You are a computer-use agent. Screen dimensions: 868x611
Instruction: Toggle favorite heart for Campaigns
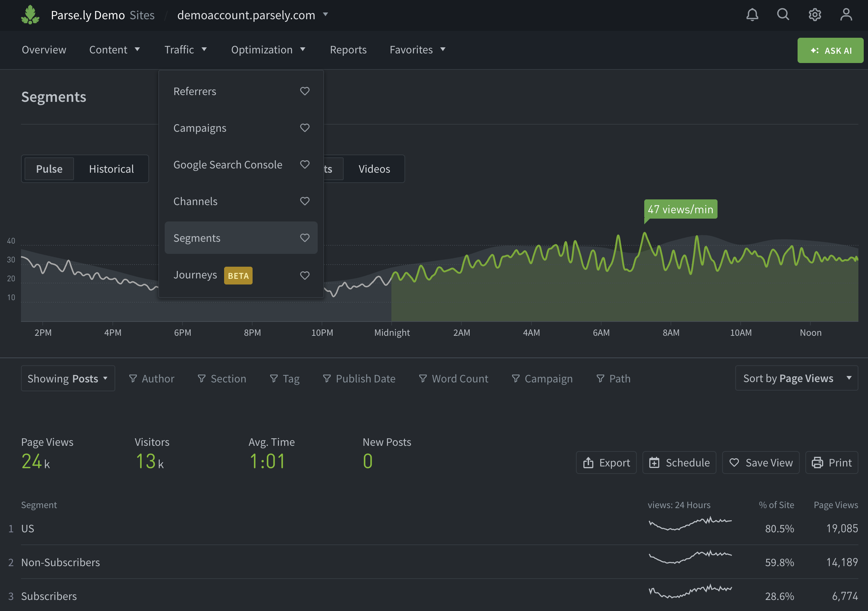[x=305, y=128]
